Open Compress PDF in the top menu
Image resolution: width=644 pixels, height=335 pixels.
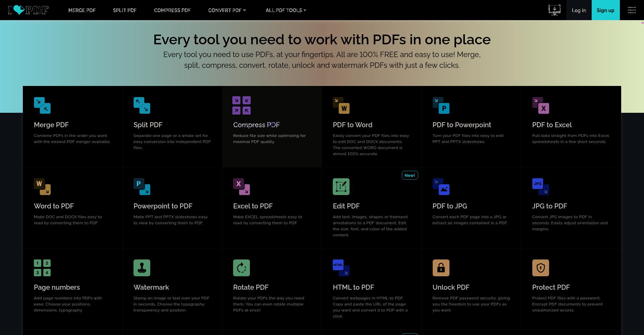[x=172, y=10]
